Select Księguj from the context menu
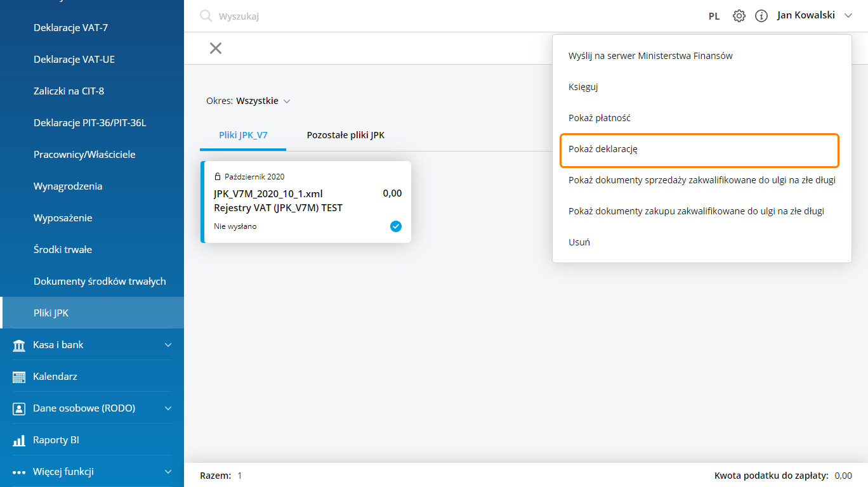 click(x=583, y=87)
